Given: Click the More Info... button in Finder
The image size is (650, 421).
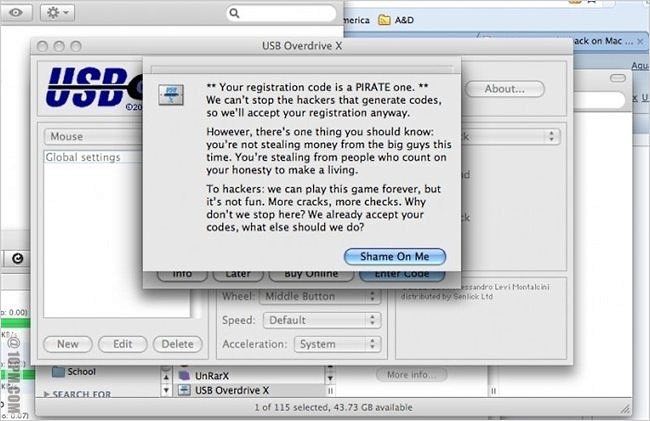Looking at the screenshot, I should pyautogui.click(x=411, y=375).
